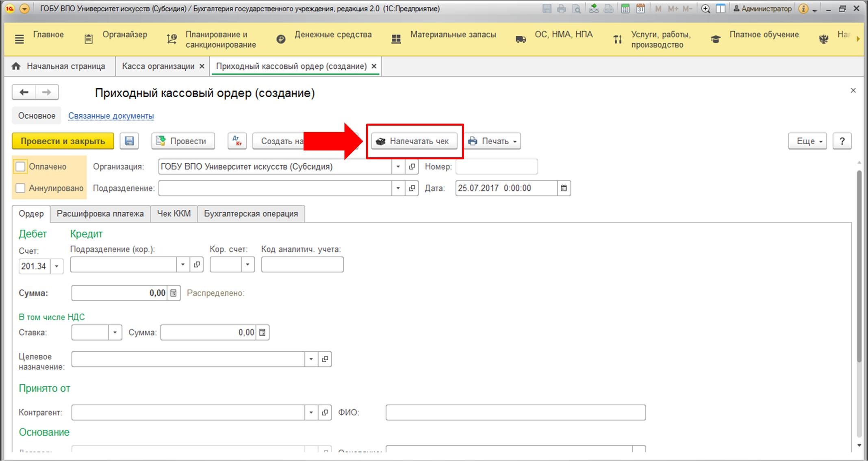868x461 pixels.
Task: Expand the Контрагент dropdown
Action: tap(311, 413)
